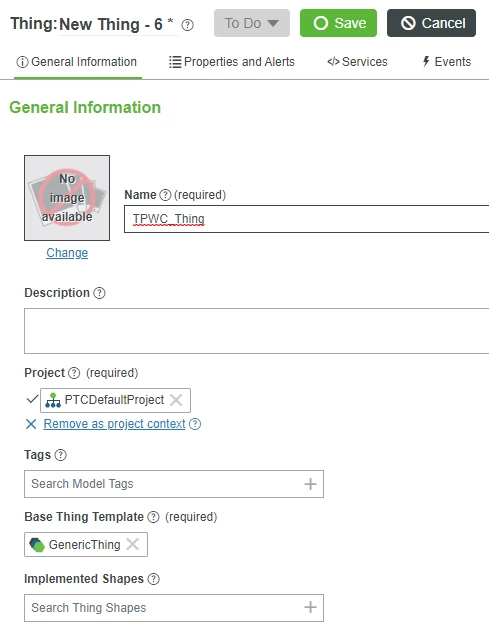Screen dimensions: 489x630
Task: Click Tags help question icon
Action: [x=60, y=455]
